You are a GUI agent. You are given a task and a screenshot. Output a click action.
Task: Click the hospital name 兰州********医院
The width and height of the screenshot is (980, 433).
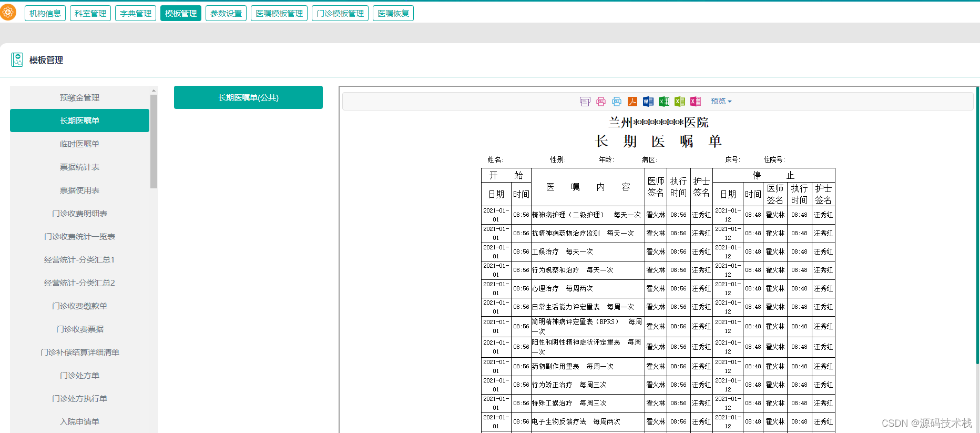tap(658, 123)
